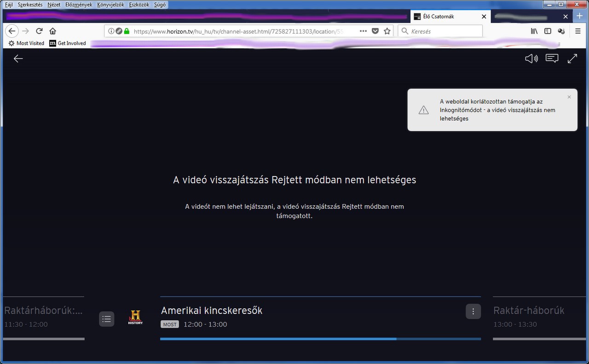
Task: Open the Most Visited bookmarks folder
Action: [x=26, y=43]
